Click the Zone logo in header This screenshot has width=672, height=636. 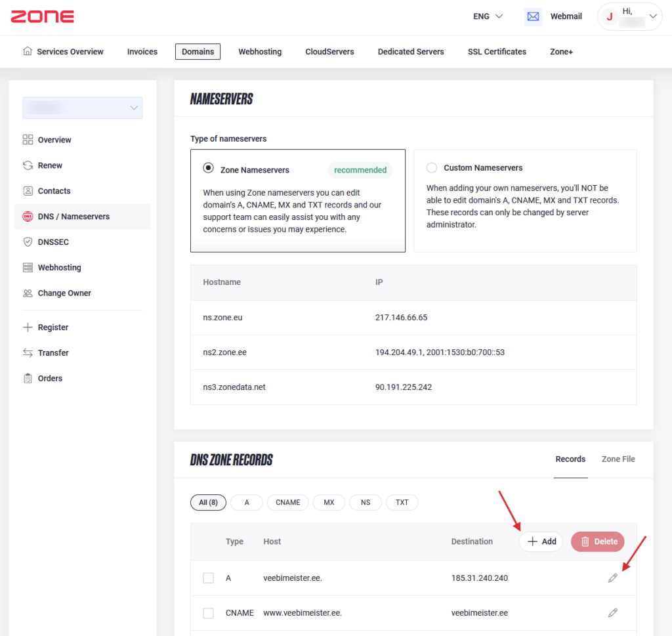click(x=42, y=16)
